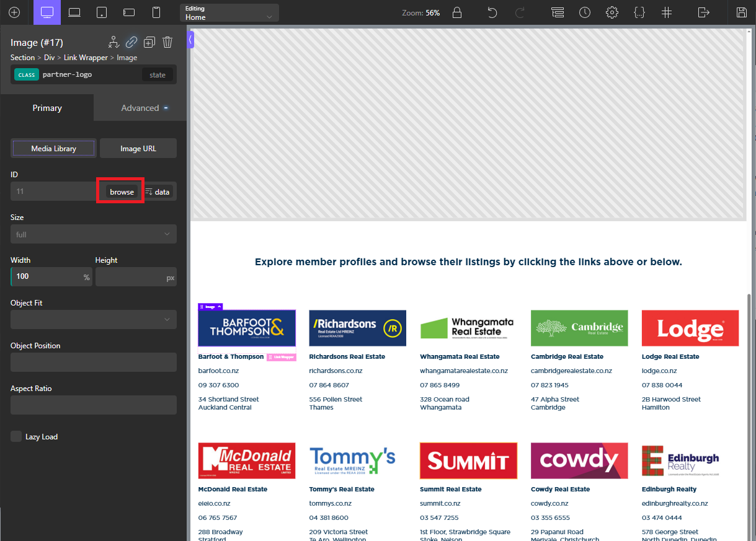Select the Lodge logo image
The width and height of the screenshot is (756, 541).
pos(690,328)
